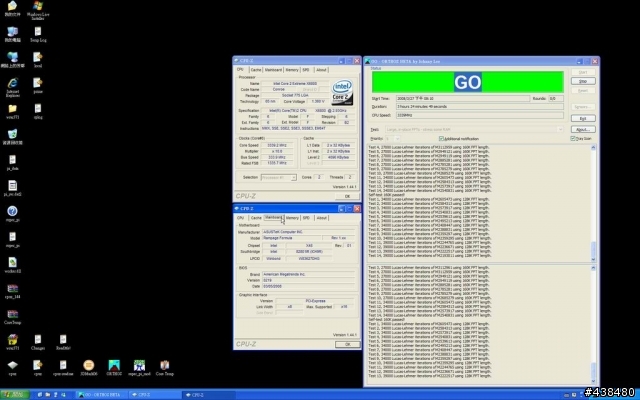This screenshot has height=400, width=640.
Task: Click OK in the CPU-Z processor window
Action: point(347,196)
